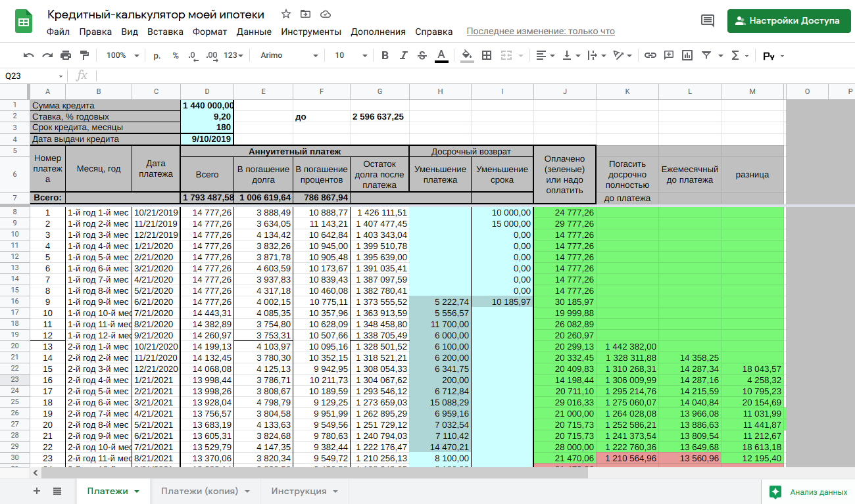
Task: Open 'Последнее изменение' version history link
Action: tap(541, 32)
